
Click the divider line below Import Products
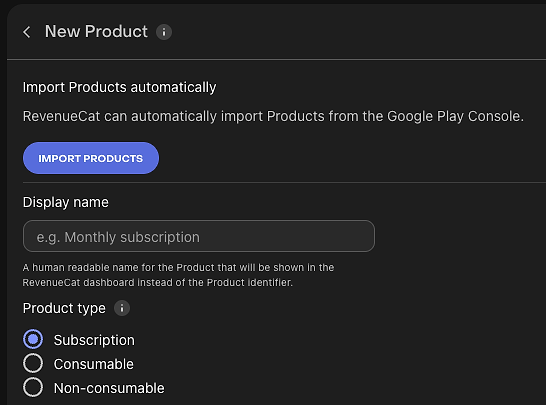pyautogui.click(x=284, y=182)
